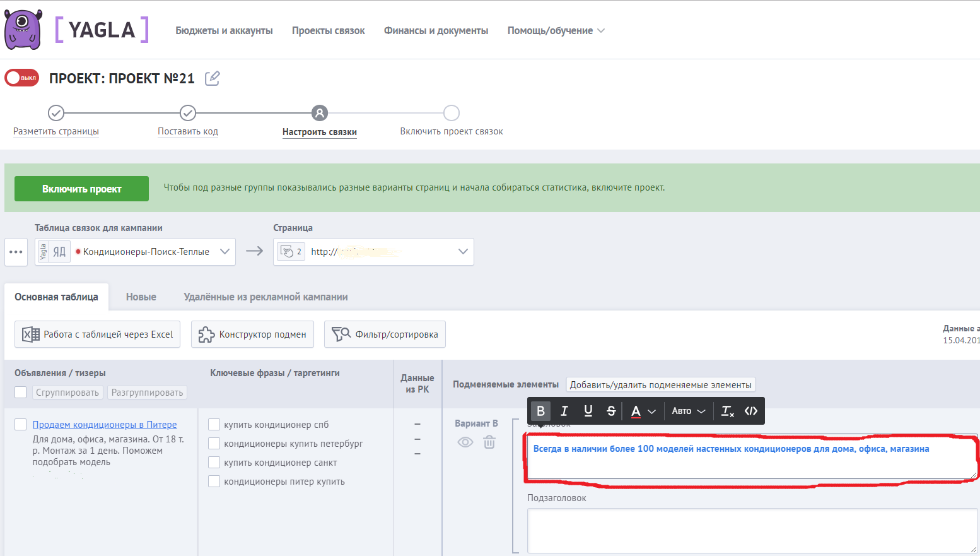
Task: Click 'Работа с таблицей через Excel' button
Action: click(x=98, y=334)
